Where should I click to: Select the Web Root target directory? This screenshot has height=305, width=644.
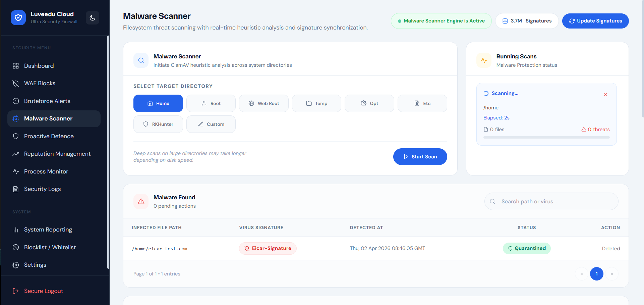264,103
